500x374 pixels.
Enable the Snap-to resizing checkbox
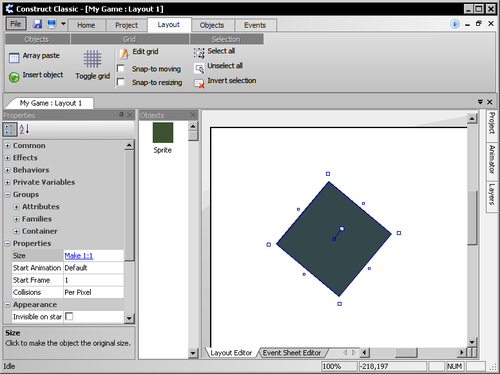click(x=121, y=82)
